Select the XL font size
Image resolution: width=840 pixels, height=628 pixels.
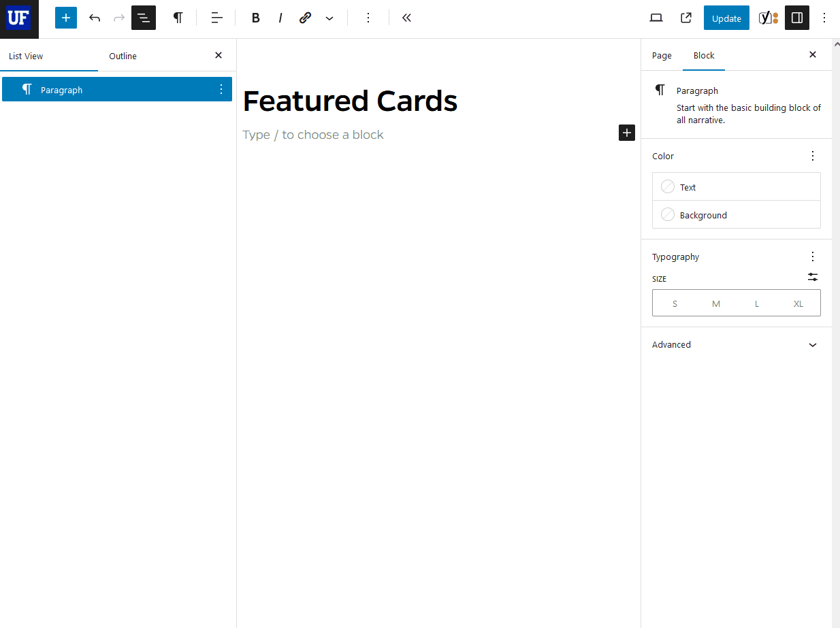(x=798, y=303)
